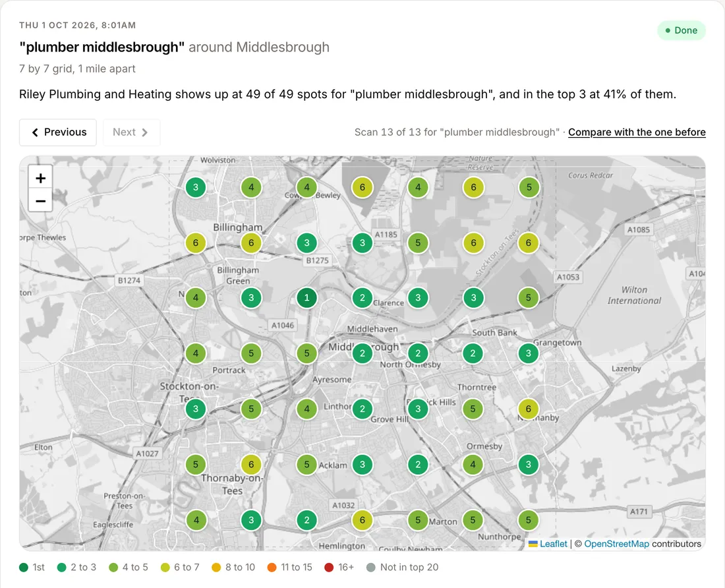This screenshot has height=588, width=725.
Task: Click rank 5 marker above Ayresome
Action: pyautogui.click(x=306, y=353)
